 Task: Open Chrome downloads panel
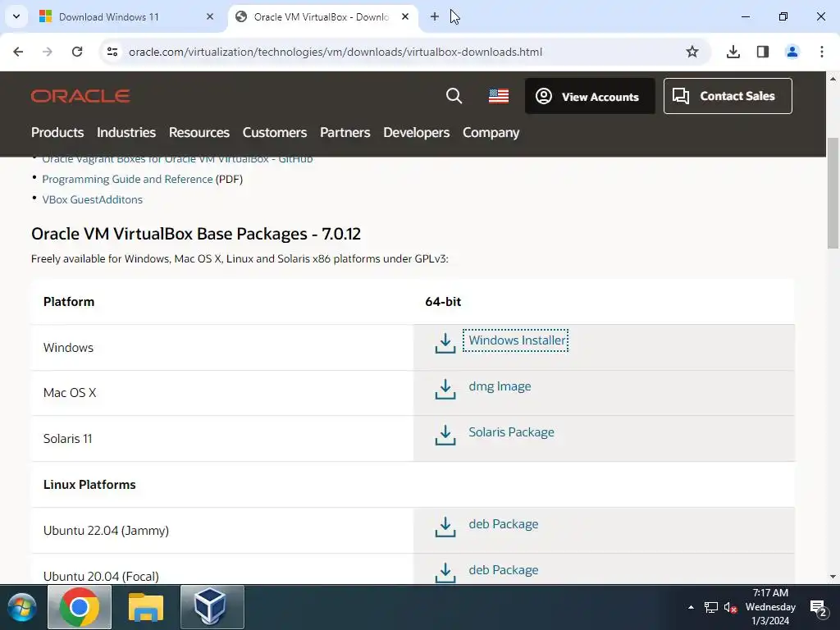pos(733,52)
